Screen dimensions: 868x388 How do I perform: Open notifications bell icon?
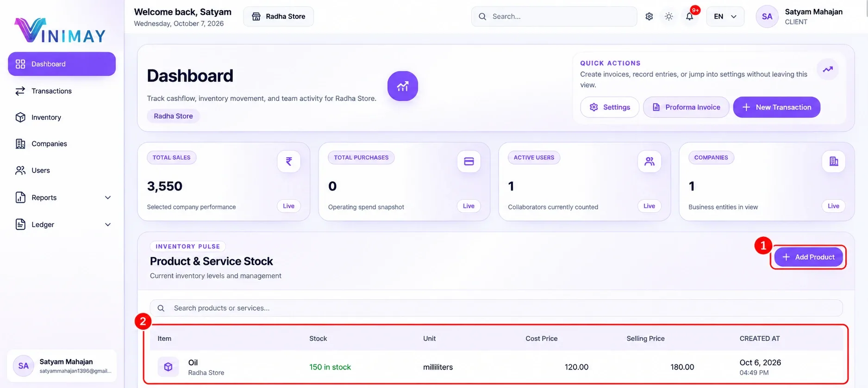click(x=690, y=17)
